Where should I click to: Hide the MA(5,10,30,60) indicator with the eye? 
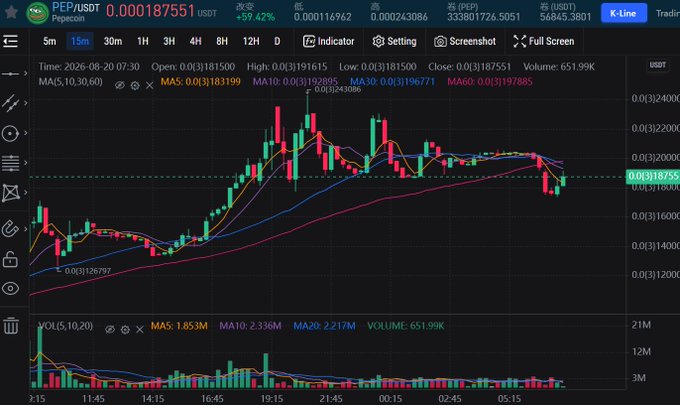(120, 85)
